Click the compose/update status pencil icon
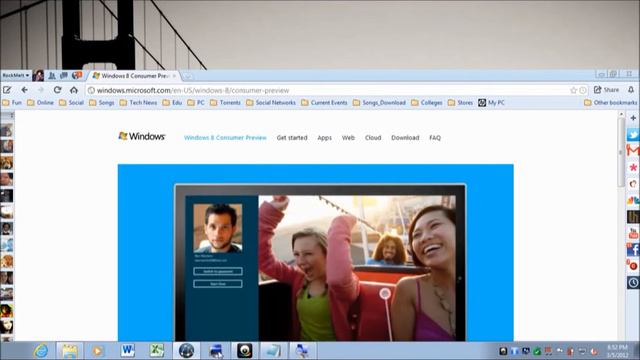The width and height of the screenshot is (640, 360). 7,90
